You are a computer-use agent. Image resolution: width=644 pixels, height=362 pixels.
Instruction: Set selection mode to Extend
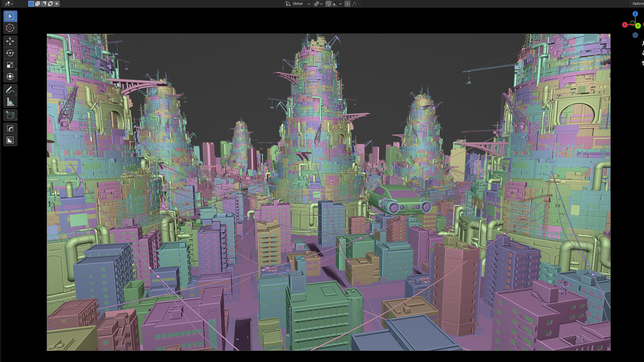pyautogui.click(x=37, y=4)
